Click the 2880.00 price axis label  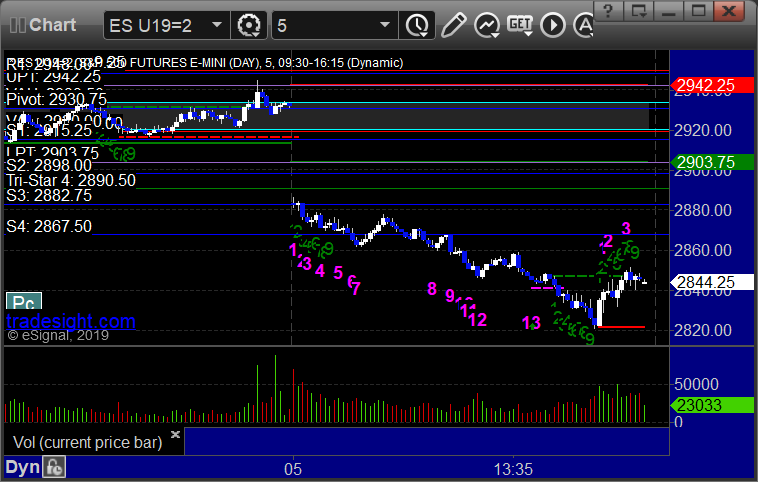703,210
